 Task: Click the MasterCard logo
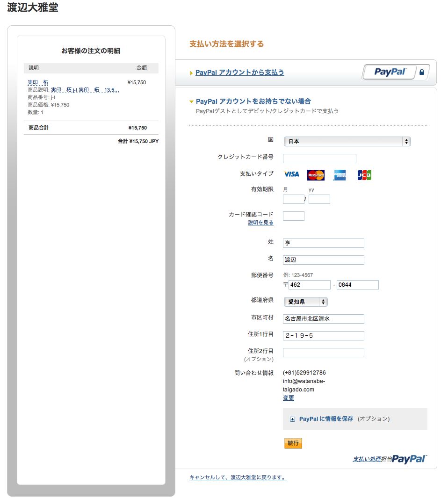coord(316,175)
